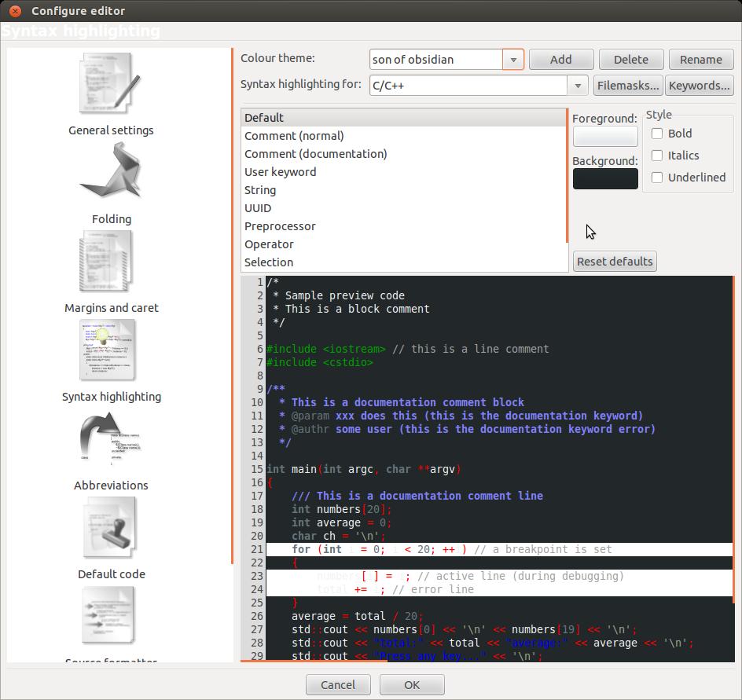Select 'Operator' style entry
742x700 pixels.
404,244
